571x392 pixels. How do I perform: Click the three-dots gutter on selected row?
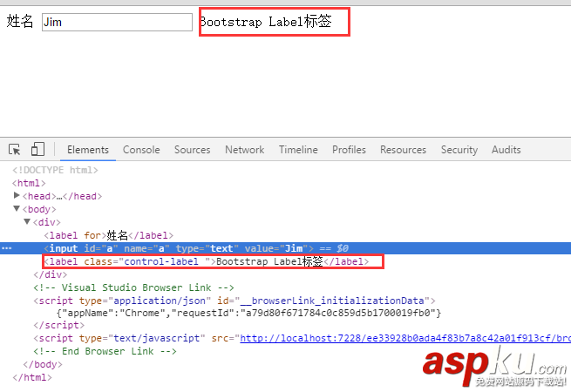[x=7, y=248]
